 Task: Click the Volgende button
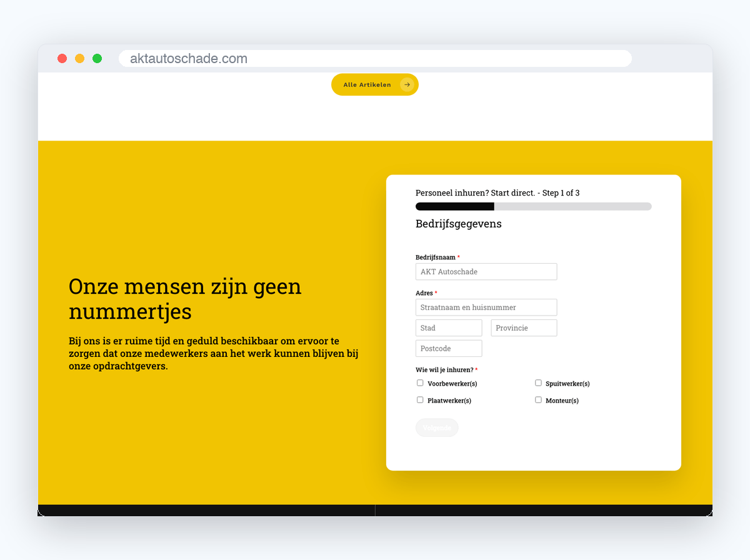[437, 427]
